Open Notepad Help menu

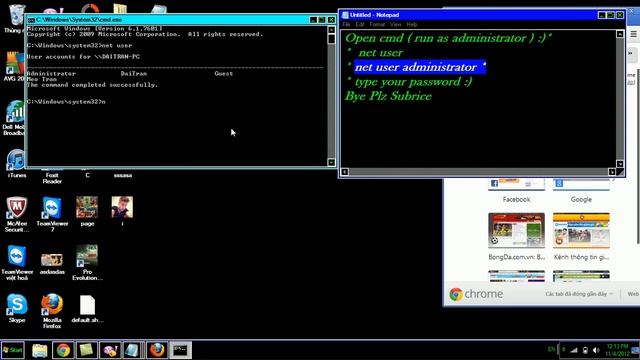coord(412,24)
